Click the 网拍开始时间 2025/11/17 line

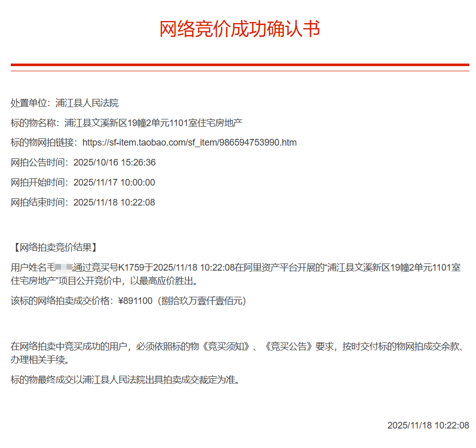(82, 182)
